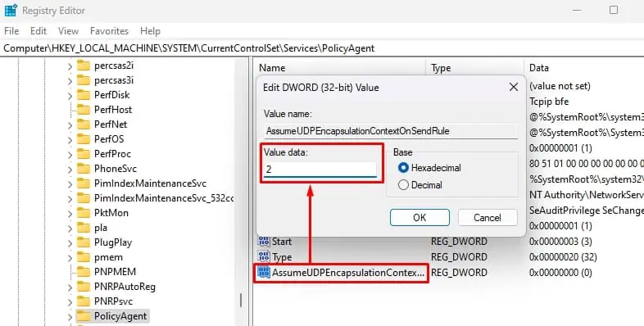644x326 pixels.
Task: Click the 0x00000000 (0) data cell
Action: 560,273
